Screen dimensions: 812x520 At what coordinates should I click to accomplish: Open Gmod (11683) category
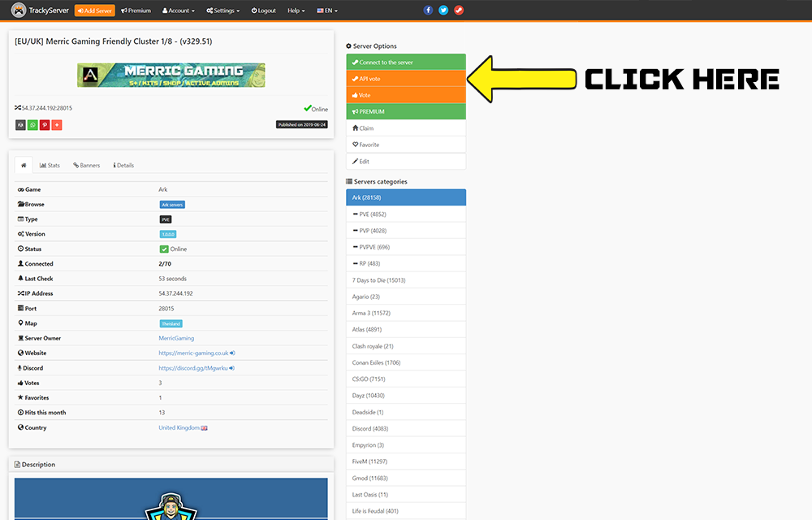[x=406, y=478]
